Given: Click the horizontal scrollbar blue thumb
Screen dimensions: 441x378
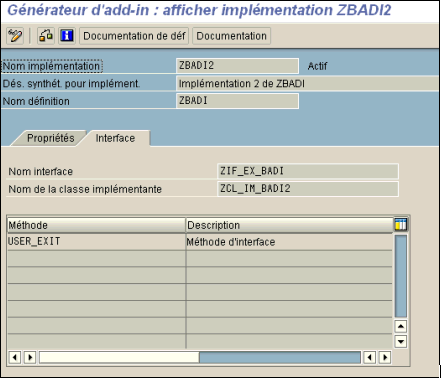Looking at the screenshot, I should pos(280,358).
